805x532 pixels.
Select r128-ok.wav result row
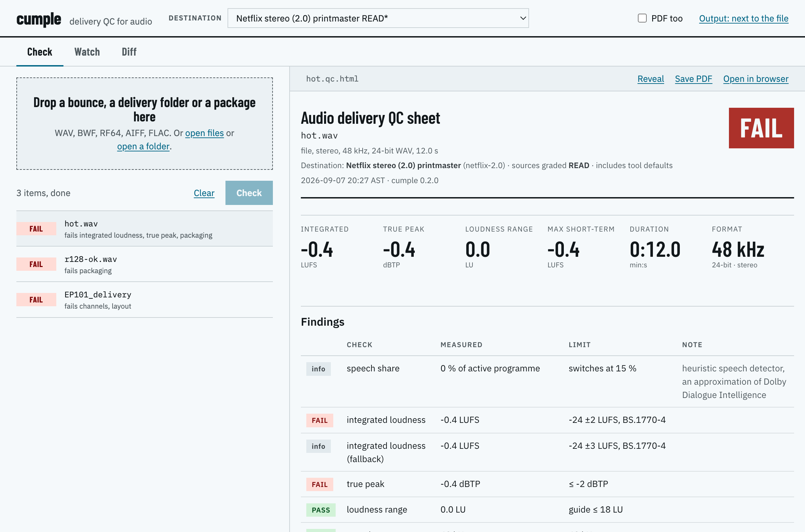coord(145,264)
